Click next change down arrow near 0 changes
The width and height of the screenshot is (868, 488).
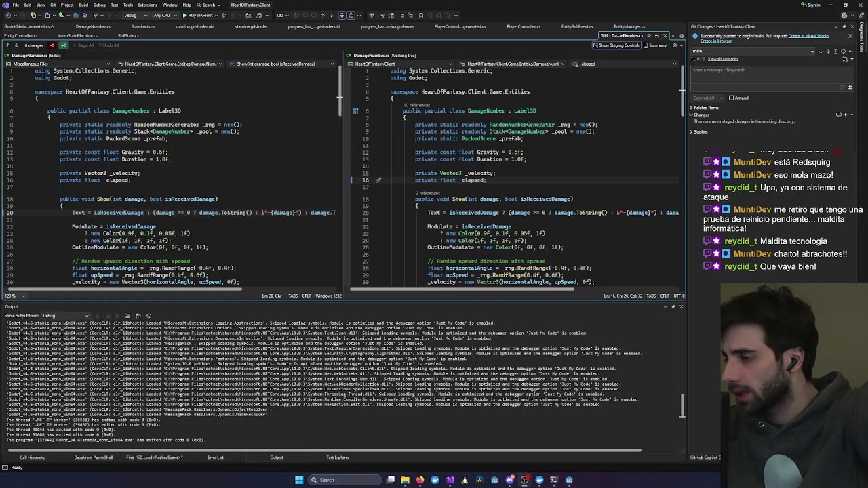(16, 45)
